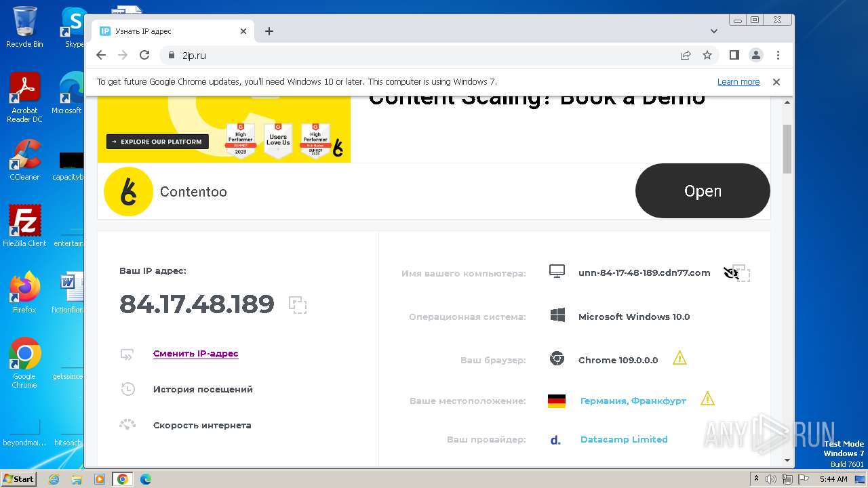
Task: Share this page icon in address bar
Action: click(686, 55)
